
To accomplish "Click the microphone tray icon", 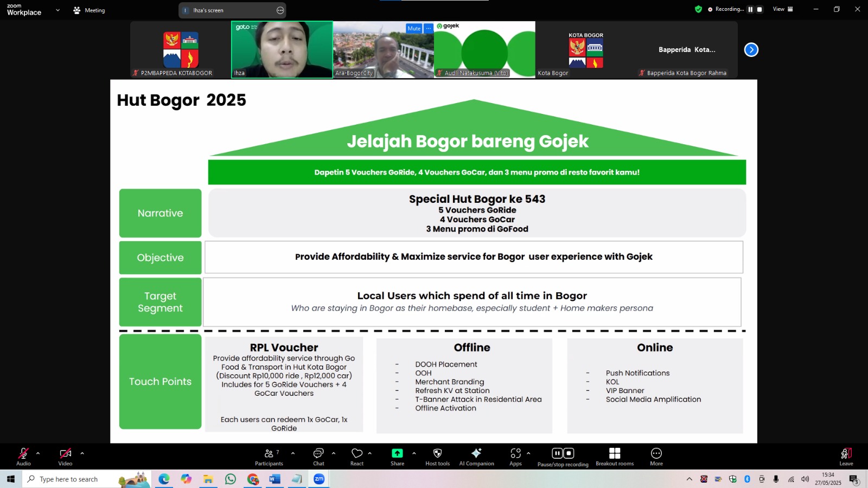I will (776, 479).
